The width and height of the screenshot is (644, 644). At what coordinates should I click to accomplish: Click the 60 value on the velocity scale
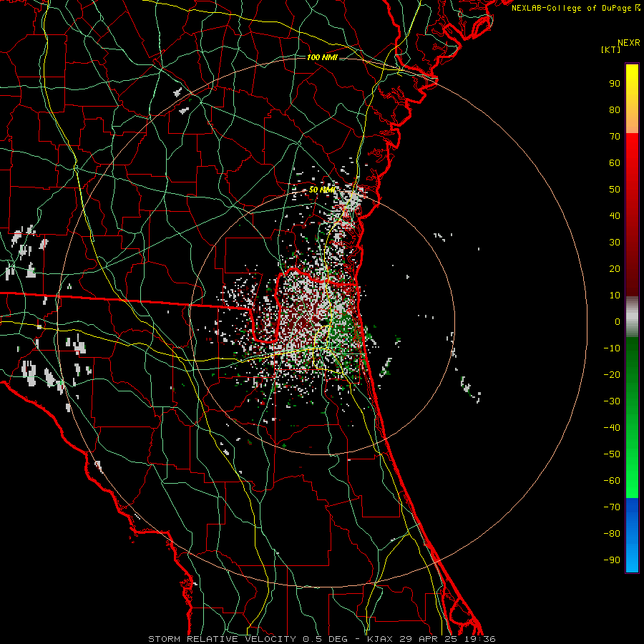[x=615, y=162]
